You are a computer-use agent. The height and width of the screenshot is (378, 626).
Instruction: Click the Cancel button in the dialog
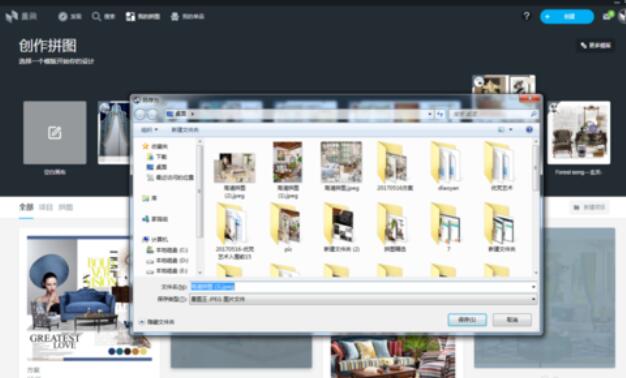(512, 320)
